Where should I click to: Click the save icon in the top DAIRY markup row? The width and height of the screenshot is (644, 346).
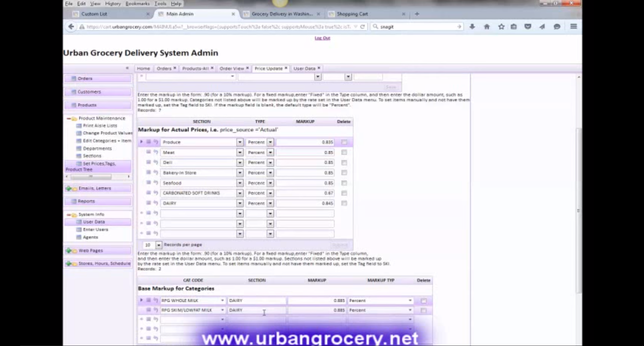(148, 203)
